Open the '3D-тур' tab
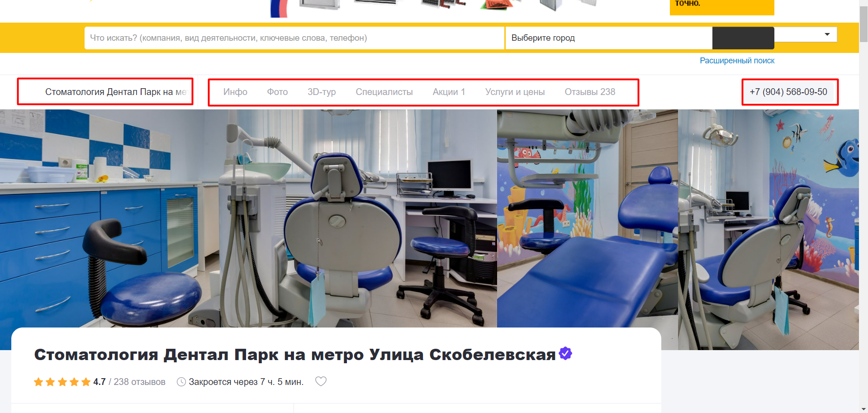868x413 pixels. [x=322, y=92]
